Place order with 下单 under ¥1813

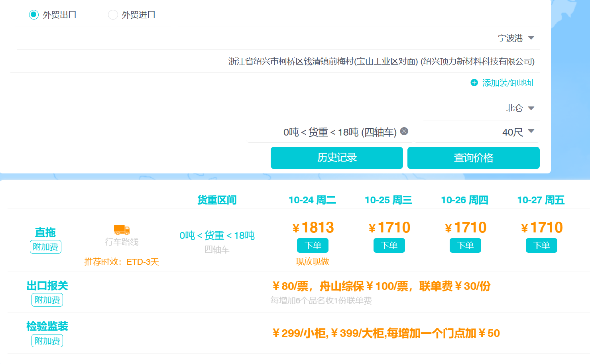[313, 246]
